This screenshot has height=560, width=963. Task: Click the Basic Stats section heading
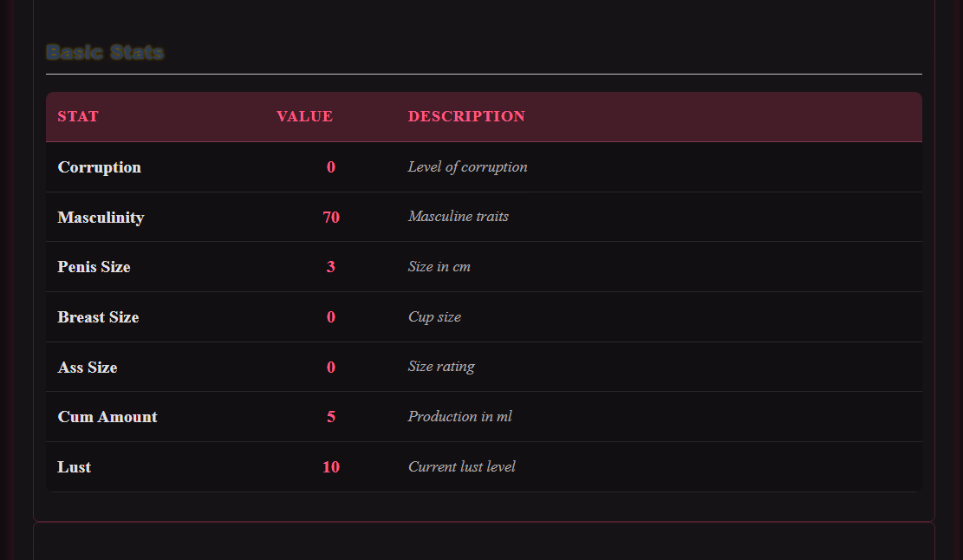[x=105, y=53]
